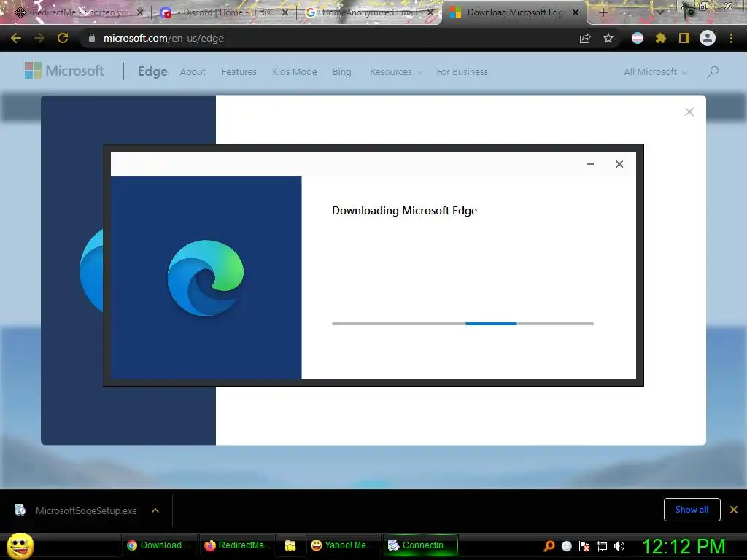Open the Kids Mode nav item
Image resolution: width=747 pixels, height=560 pixels.
pos(295,72)
